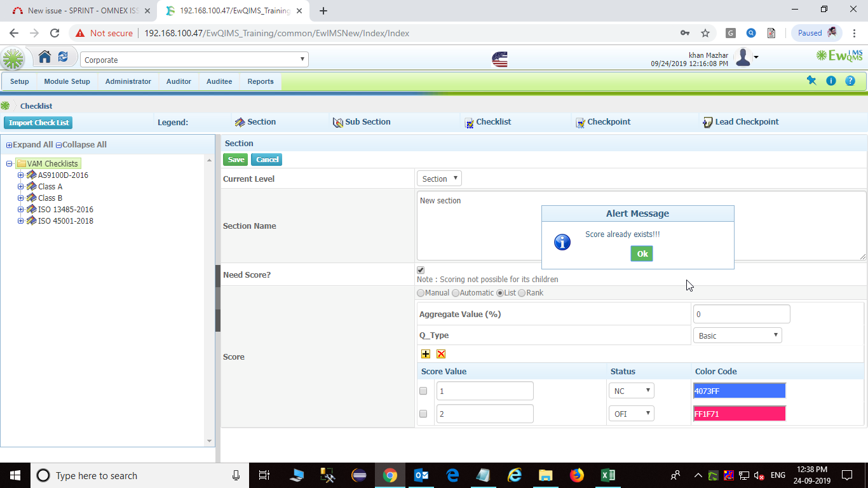Click the Import Check List button
The height and width of the screenshot is (488, 868).
click(x=39, y=123)
